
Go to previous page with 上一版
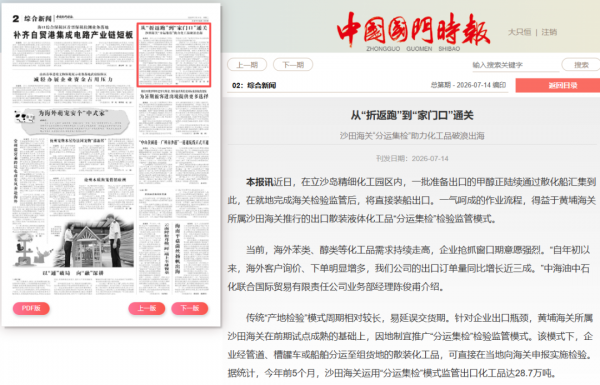click(x=147, y=308)
